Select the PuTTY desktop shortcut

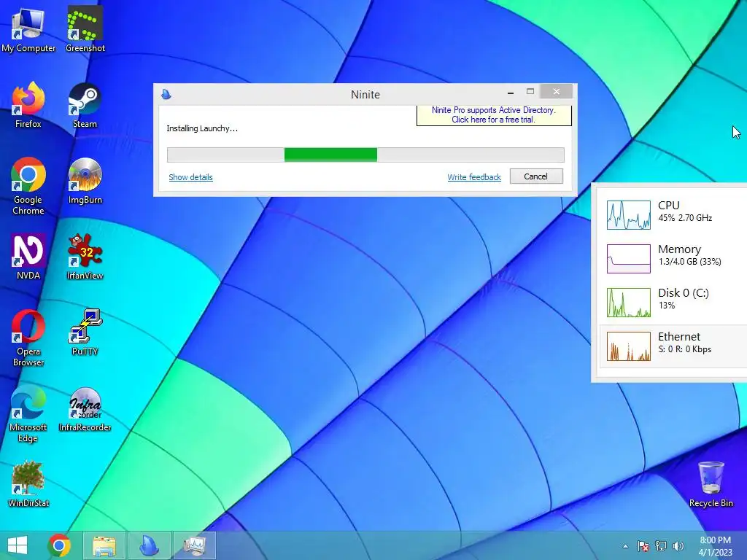[85, 332]
